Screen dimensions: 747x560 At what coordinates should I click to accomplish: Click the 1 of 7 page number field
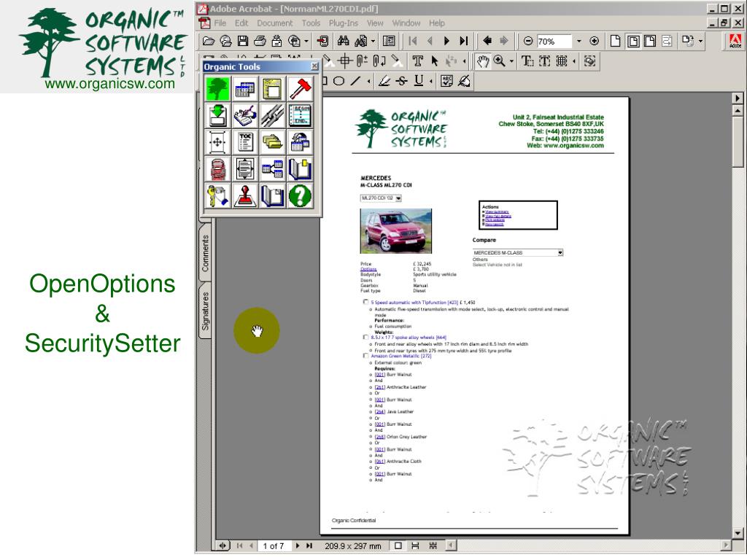coord(274,545)
